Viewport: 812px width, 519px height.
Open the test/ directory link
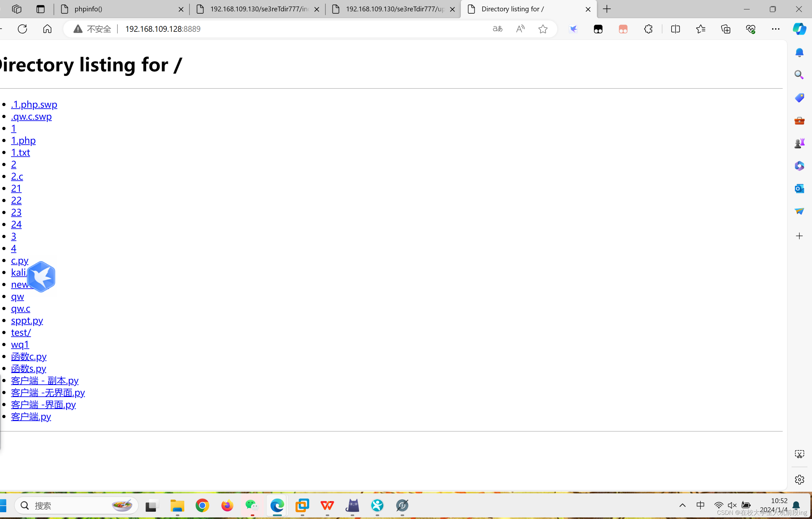click(x=21, y=332)
